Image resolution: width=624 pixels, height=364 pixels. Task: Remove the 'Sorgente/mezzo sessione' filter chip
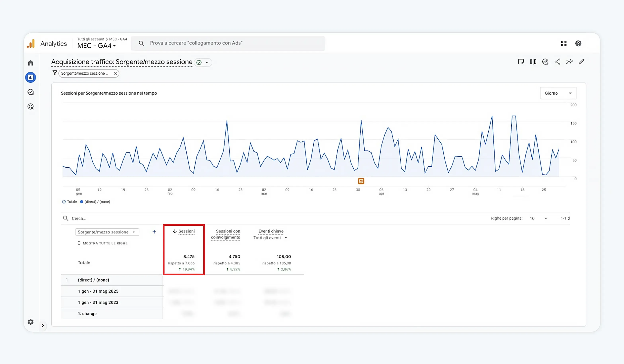click(115, 73)
